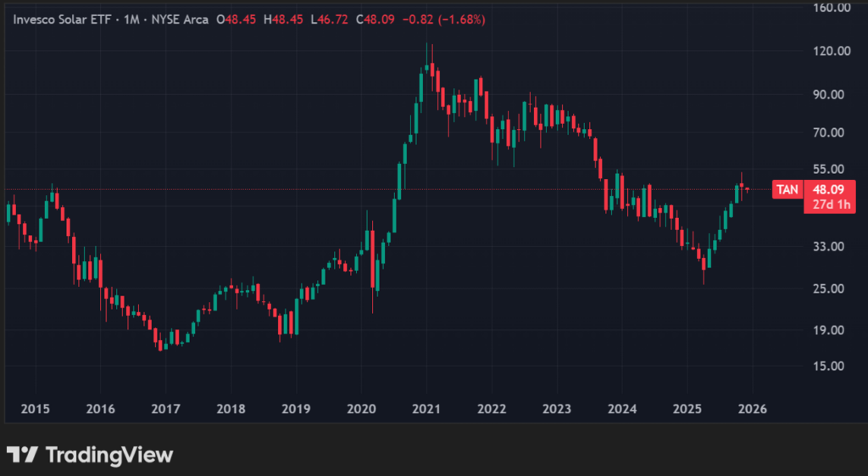This screenshot has width=868, height=476.
Task: Click the 2021 label on time axis
Action: point(426,409)
